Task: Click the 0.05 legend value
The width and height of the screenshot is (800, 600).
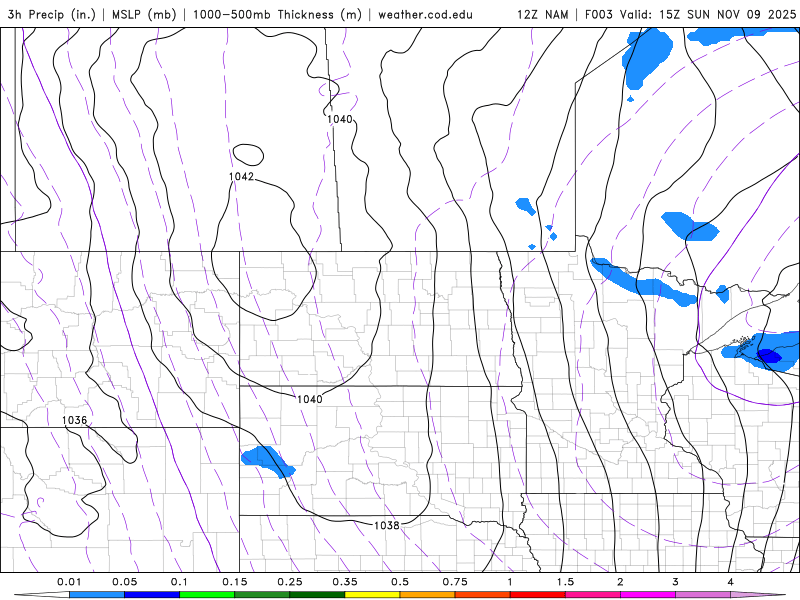Action: tap(124, 582)
